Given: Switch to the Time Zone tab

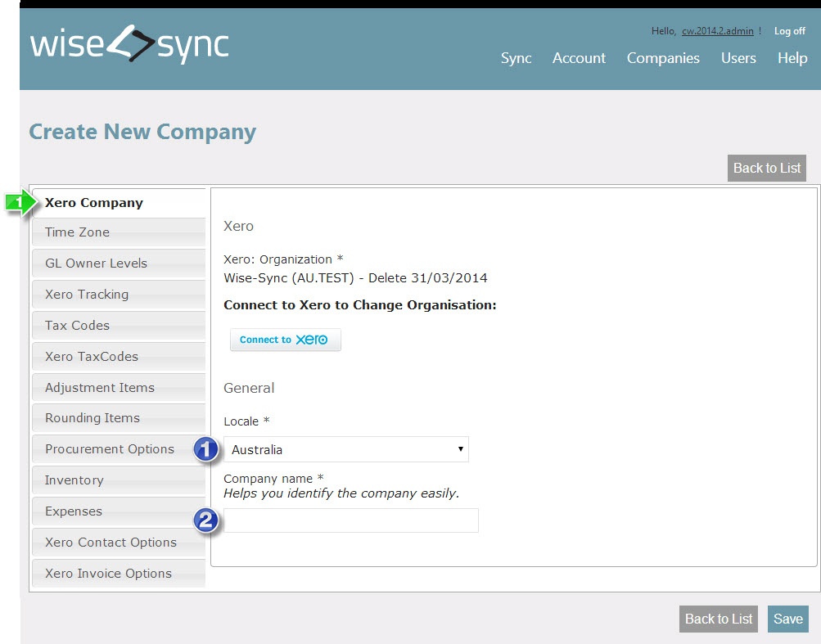Looking at the screenshot, I should (119, 232).
